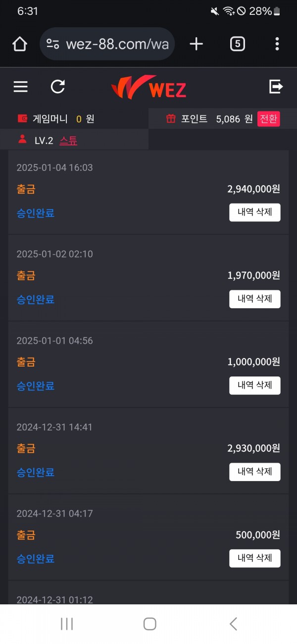Show open tabs switcher
Image resolution: width=297 pixels, height=644 pixels.
tap(238, 44)
